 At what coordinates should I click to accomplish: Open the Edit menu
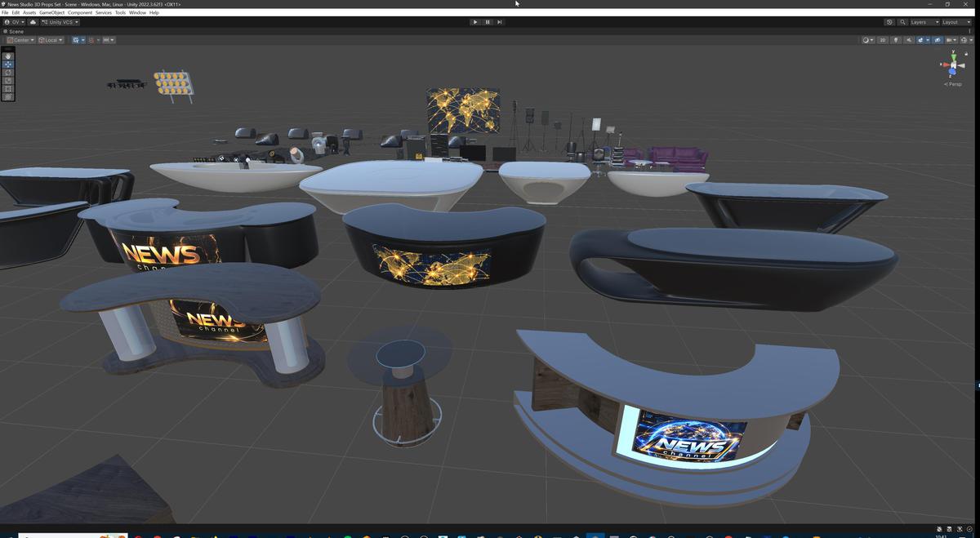coord(16,13)
